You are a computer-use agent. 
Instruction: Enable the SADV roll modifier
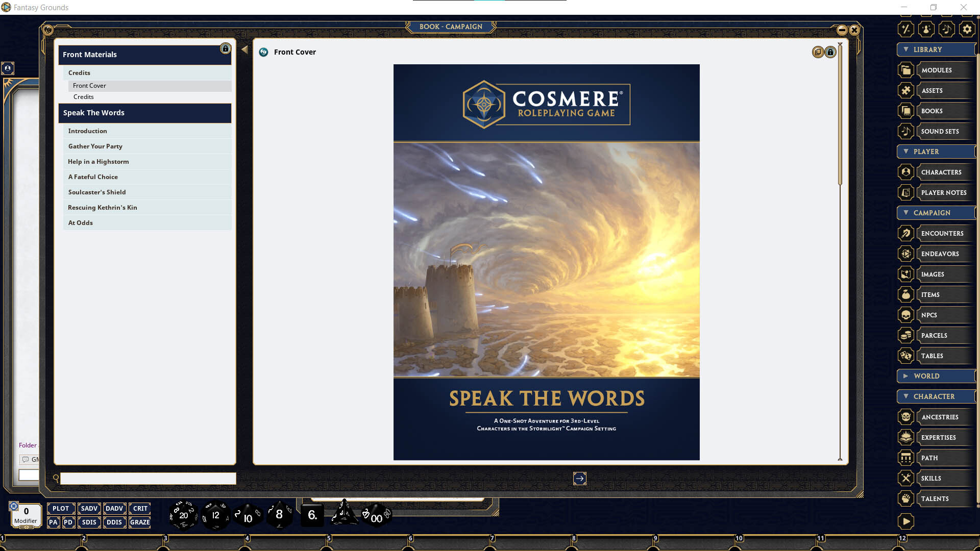89,508
